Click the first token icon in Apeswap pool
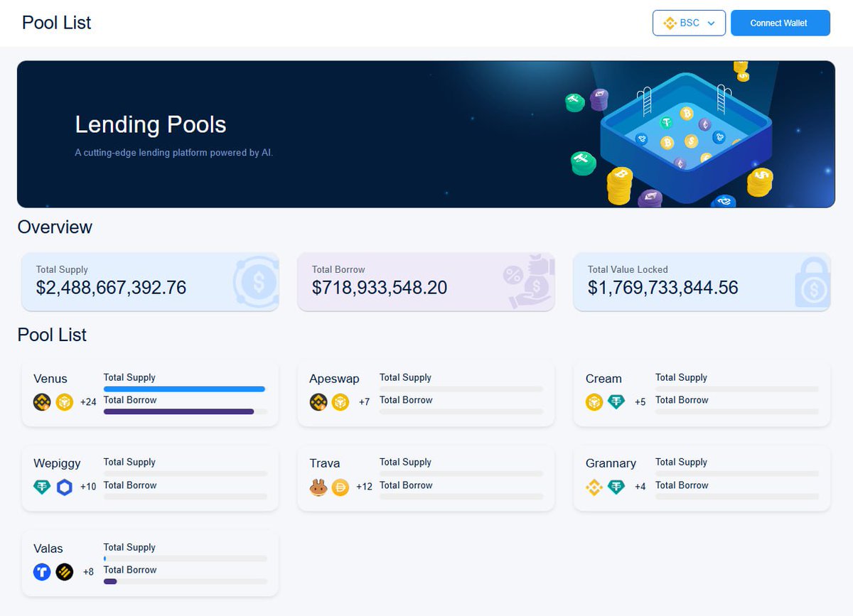The height and width of the screenshot is (616, 853). point(318,402)
